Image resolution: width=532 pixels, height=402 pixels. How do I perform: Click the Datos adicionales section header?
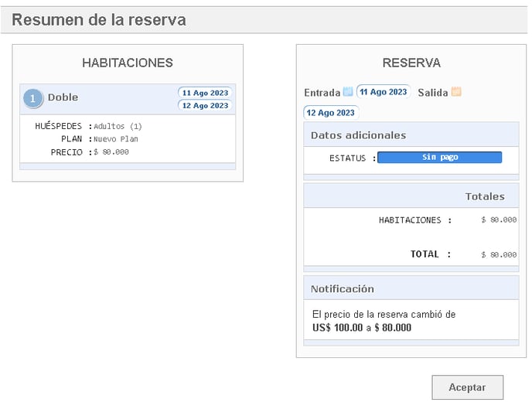pos(411,135)
